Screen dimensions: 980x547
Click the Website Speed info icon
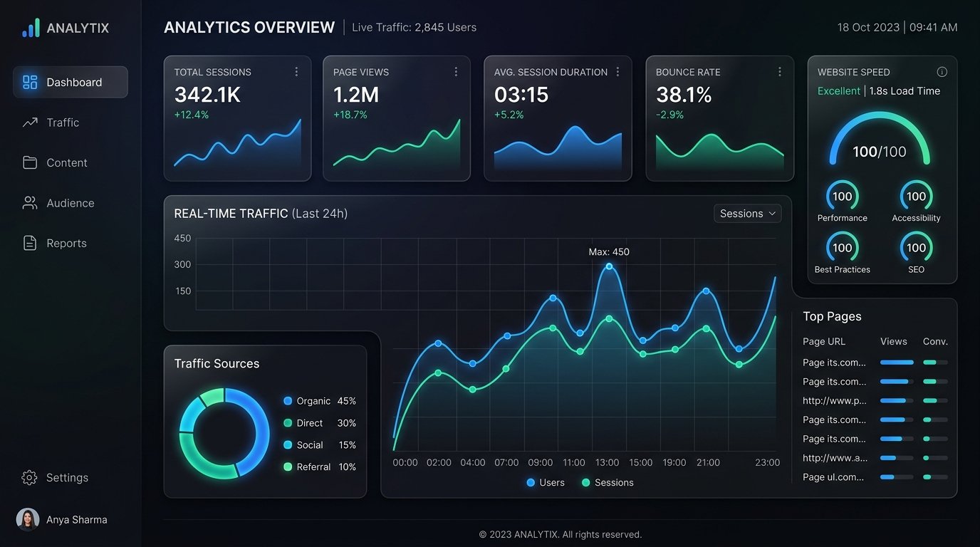pyautogui.click(x=942, y=72)
